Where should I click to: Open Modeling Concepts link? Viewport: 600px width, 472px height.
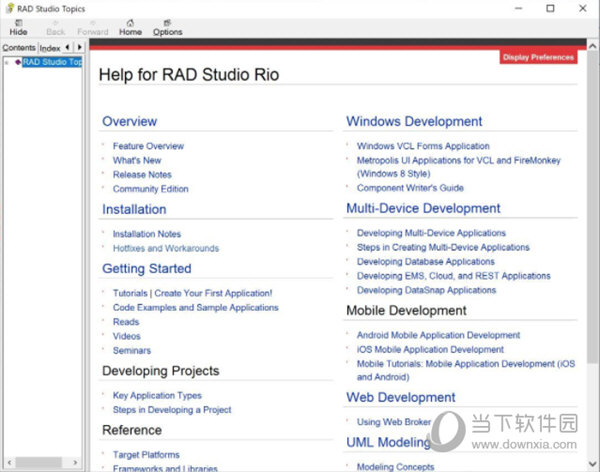pyautogui.click(x=395, y=467)
